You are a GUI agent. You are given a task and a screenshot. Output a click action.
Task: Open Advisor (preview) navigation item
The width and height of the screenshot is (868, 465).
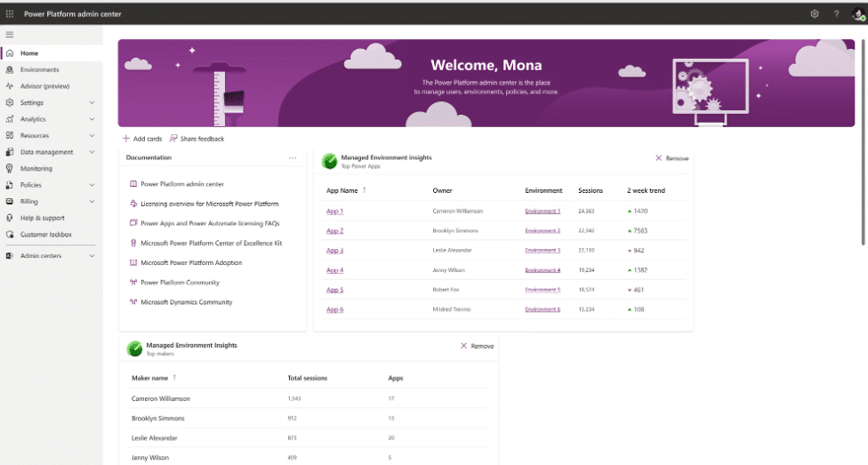coord(52,86)
